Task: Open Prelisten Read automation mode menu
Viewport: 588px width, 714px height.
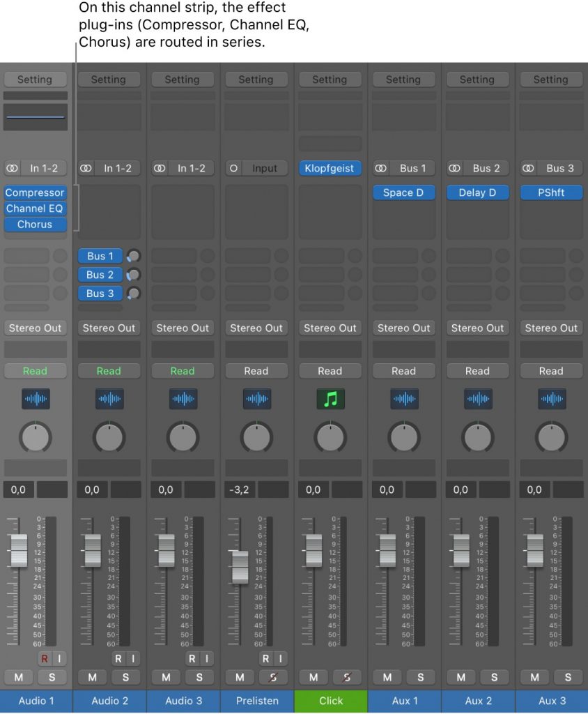Action: [x=256, y=371]
